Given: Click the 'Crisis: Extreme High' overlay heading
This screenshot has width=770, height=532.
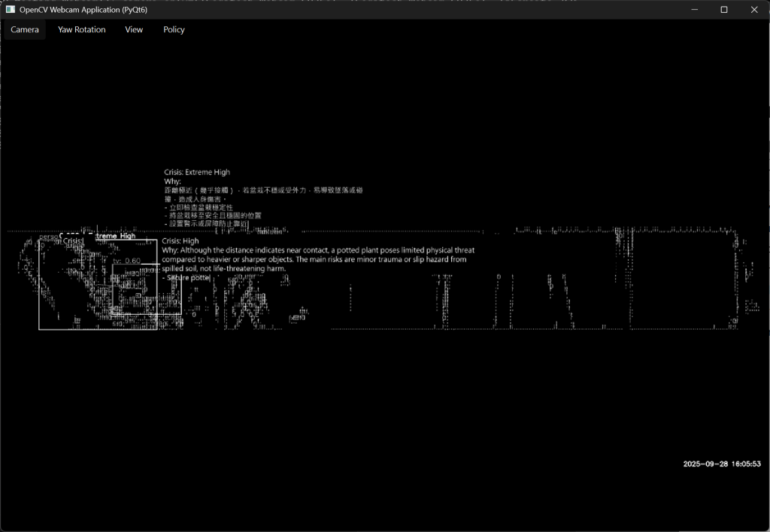Looking at the screenshot, I should 197,172.
